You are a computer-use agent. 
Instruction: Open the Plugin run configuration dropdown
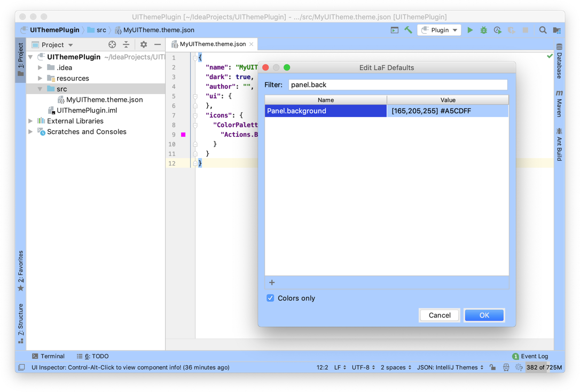[x=440, y=30]
